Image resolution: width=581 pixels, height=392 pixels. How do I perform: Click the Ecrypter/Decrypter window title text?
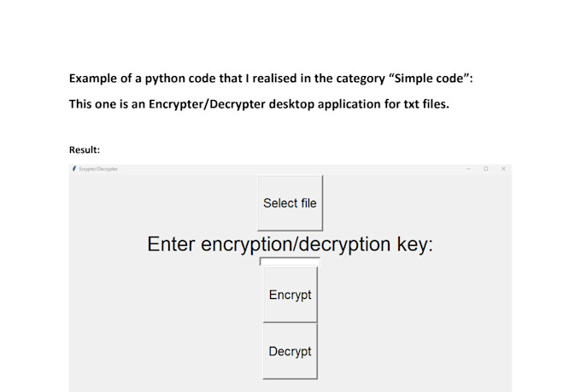coord(98,169)
